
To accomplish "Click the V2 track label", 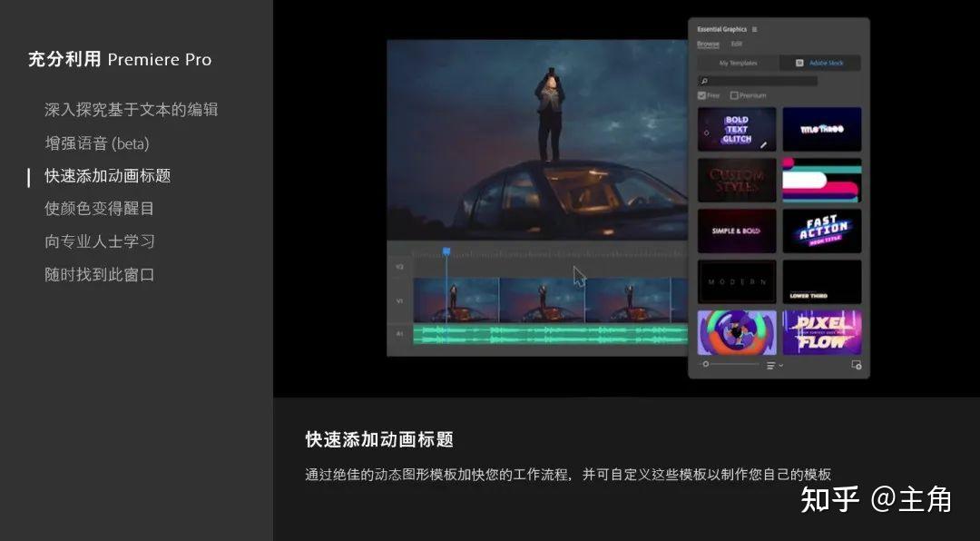I will [399, 267].
